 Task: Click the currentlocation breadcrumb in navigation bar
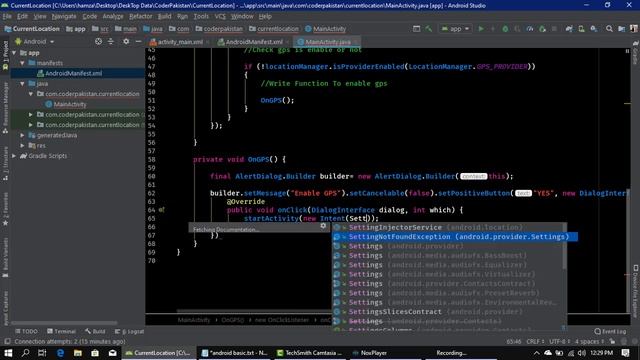pyautogui.click(x=273, y=29)
